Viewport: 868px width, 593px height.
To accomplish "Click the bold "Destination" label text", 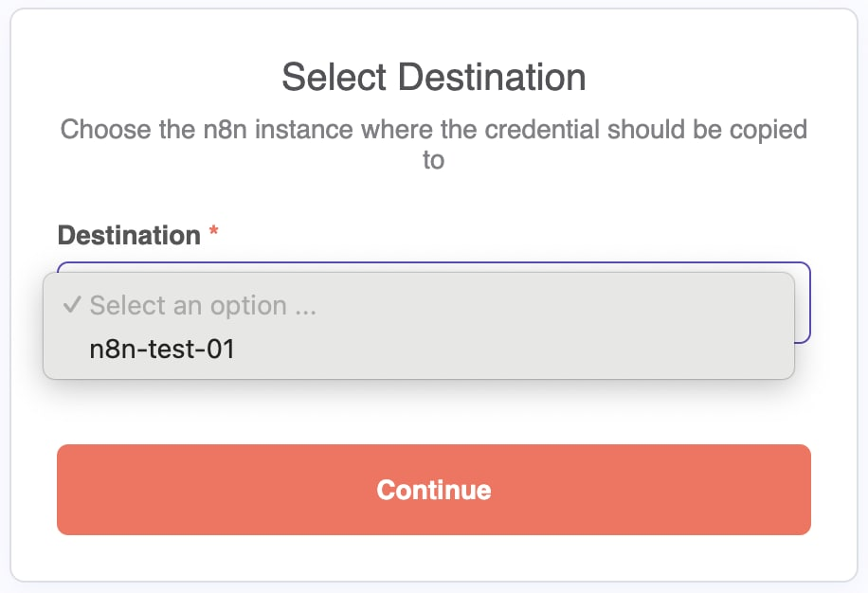I will coord(129,235).
